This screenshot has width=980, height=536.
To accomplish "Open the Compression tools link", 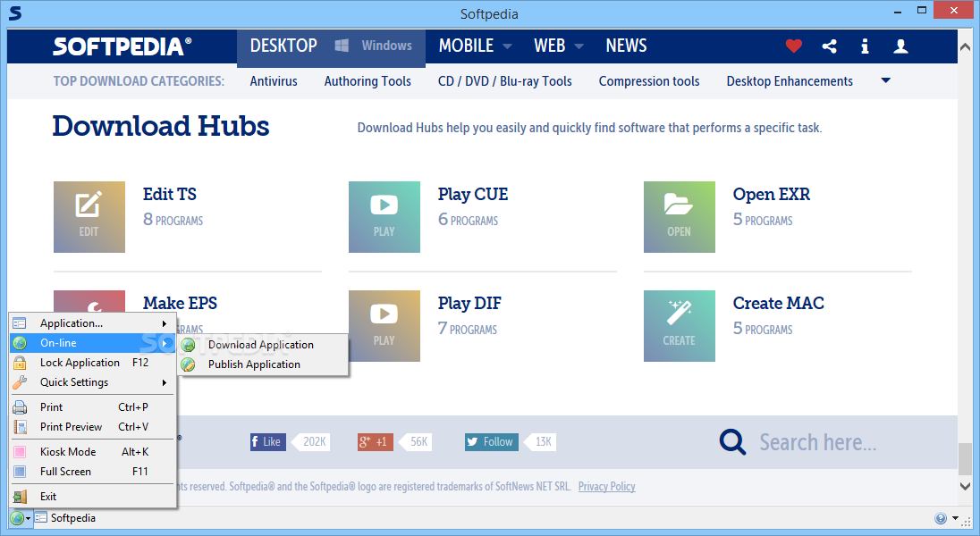I will 649,81.
